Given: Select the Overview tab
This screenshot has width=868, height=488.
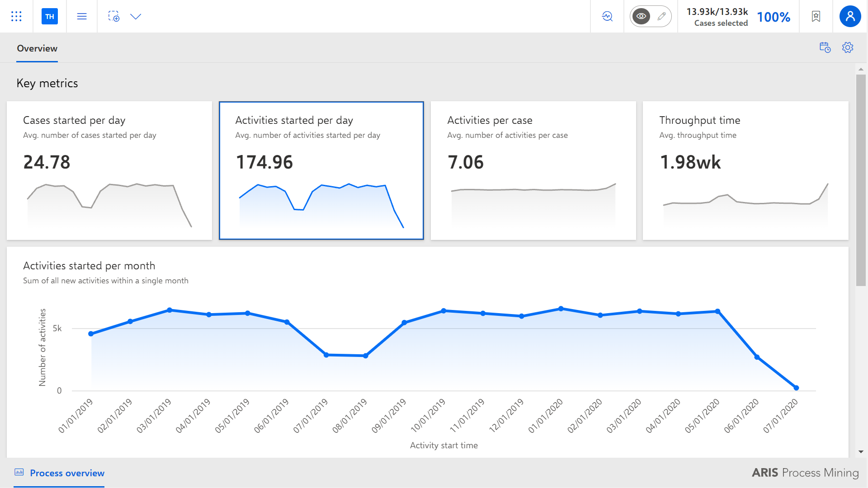Looking at the screenshot, I should coord(37,48).
